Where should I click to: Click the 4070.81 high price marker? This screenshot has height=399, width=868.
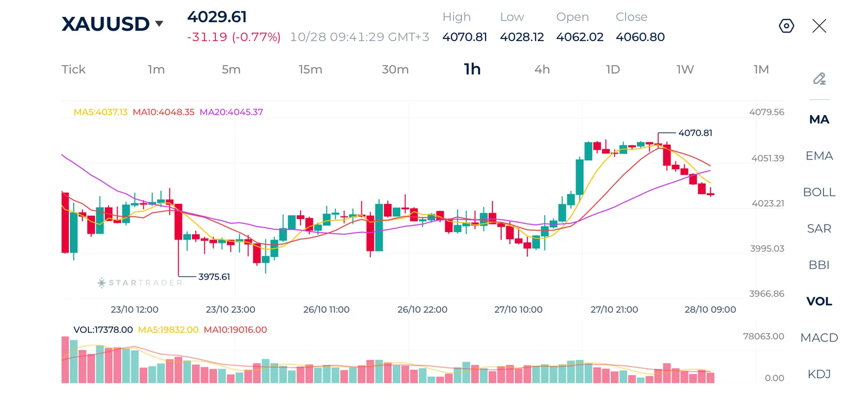695,133
